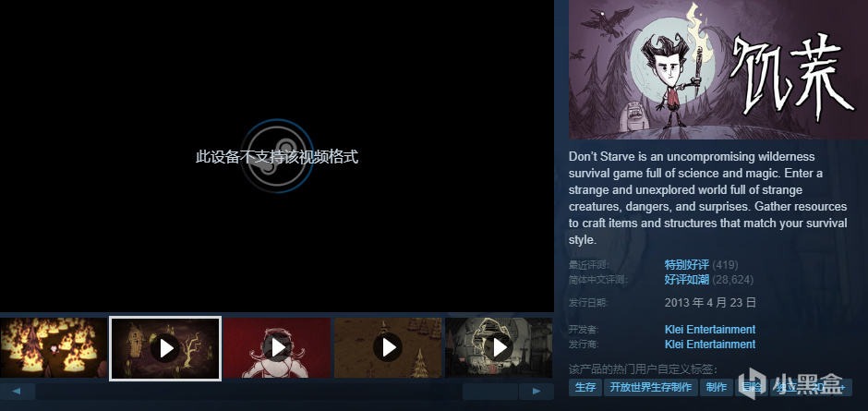This screenshot has height=411, width=868.
Task: Select the 制作 tag
Action: (x=717, y=387)
